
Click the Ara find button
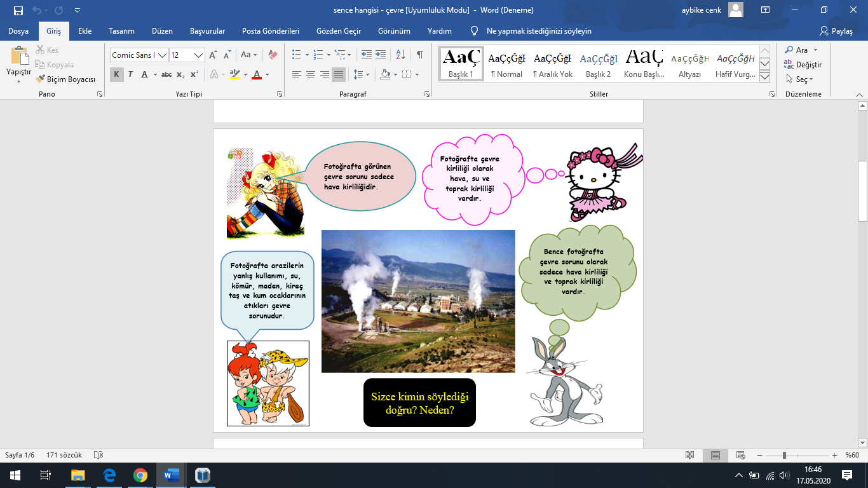click(797, 50)
